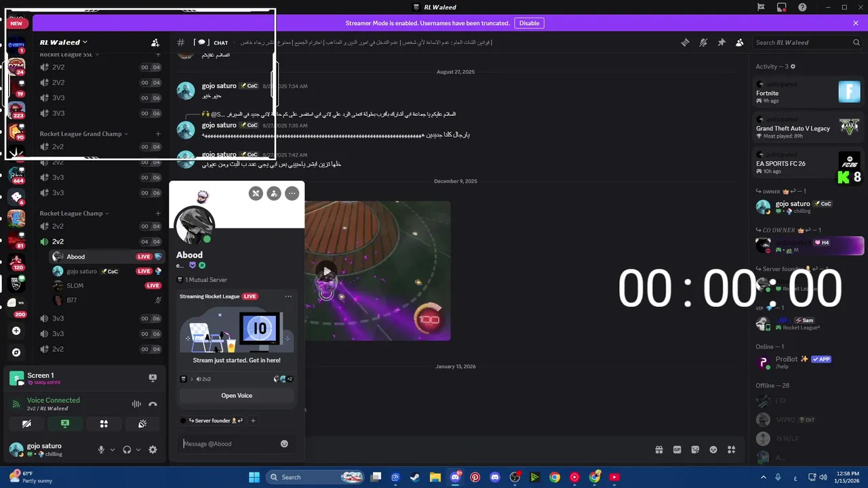Select B77 in the voice channel
Viewport: 868px width, 488px height.
pyautogui.click(x=107, y=300)
